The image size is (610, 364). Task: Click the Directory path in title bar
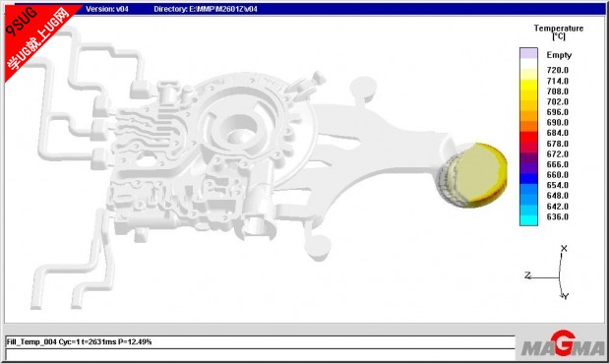tap(206, 9)
